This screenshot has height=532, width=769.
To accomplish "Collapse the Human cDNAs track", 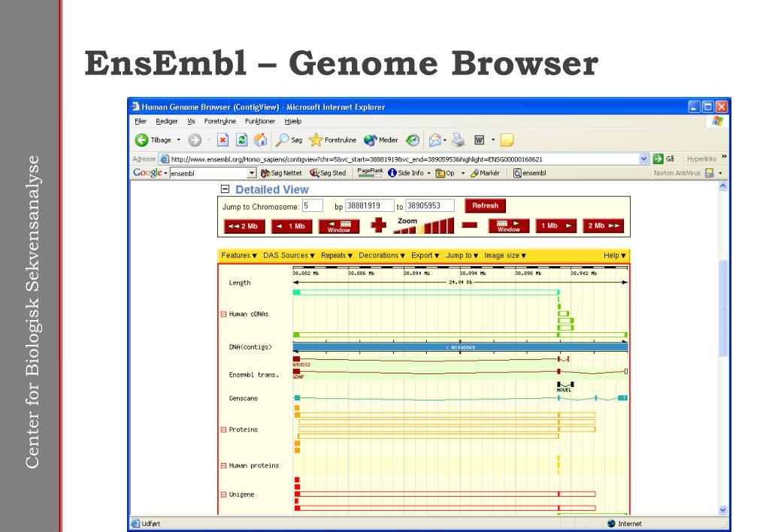I will pos(224,314).
